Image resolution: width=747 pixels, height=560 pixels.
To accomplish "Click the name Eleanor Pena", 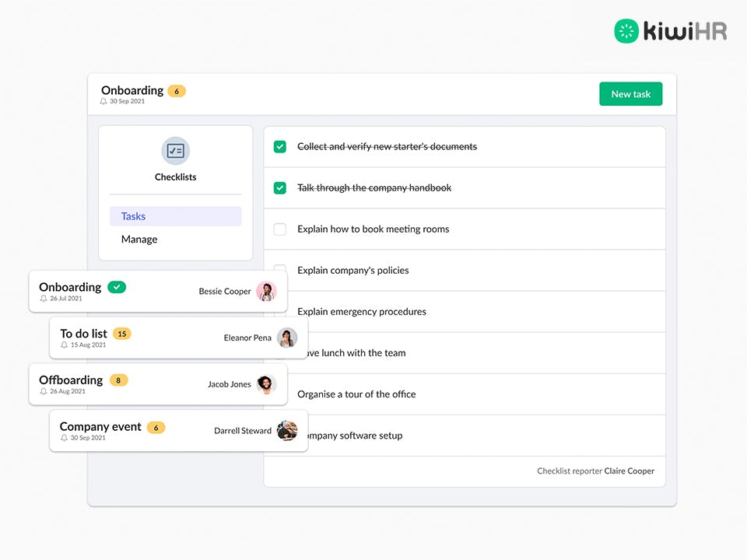I will click(247, 338).
